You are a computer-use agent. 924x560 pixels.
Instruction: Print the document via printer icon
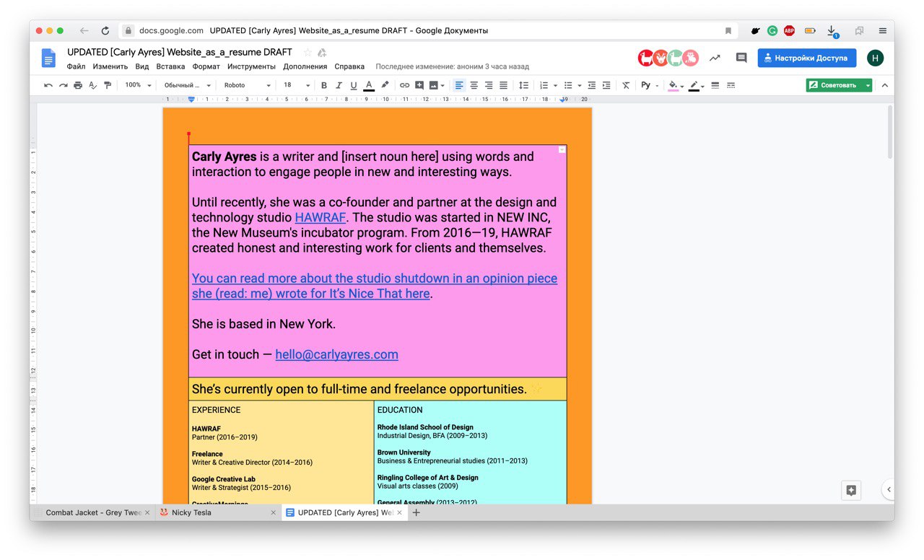coord(78,85)
